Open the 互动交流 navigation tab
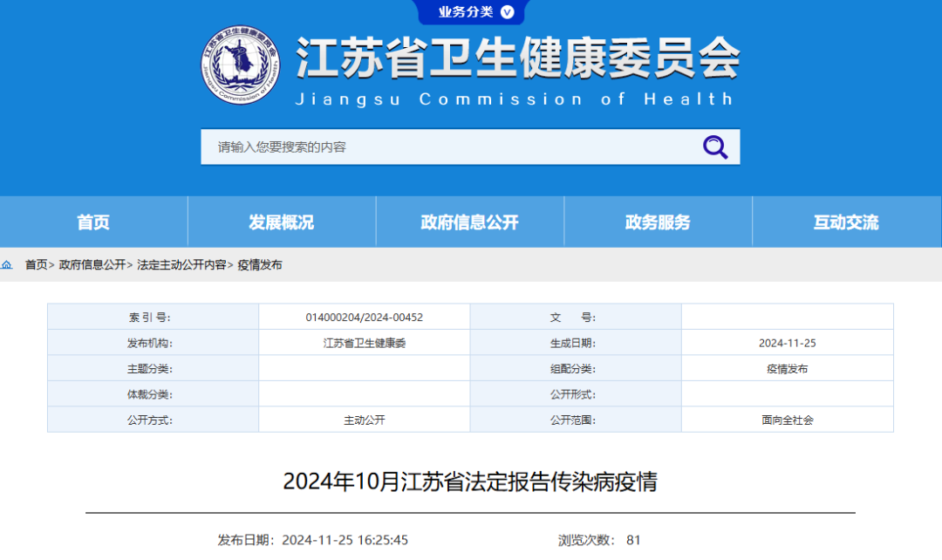This screenshot has width=942, height=560. (846, 222)
